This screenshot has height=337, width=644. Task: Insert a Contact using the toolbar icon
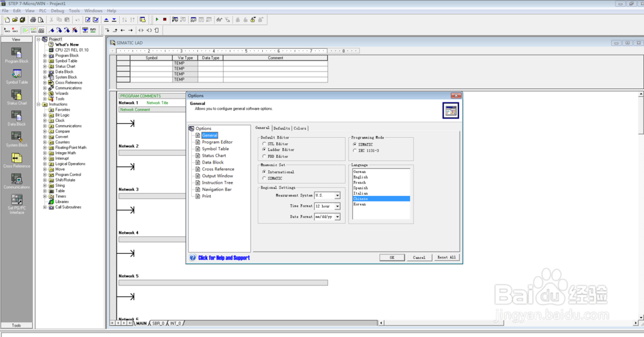coord(141,30)
